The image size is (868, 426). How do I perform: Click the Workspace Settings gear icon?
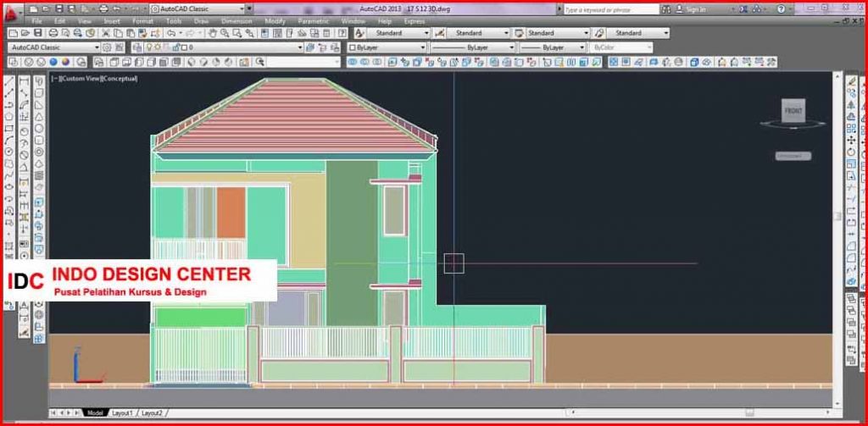(x=108, y=47)
